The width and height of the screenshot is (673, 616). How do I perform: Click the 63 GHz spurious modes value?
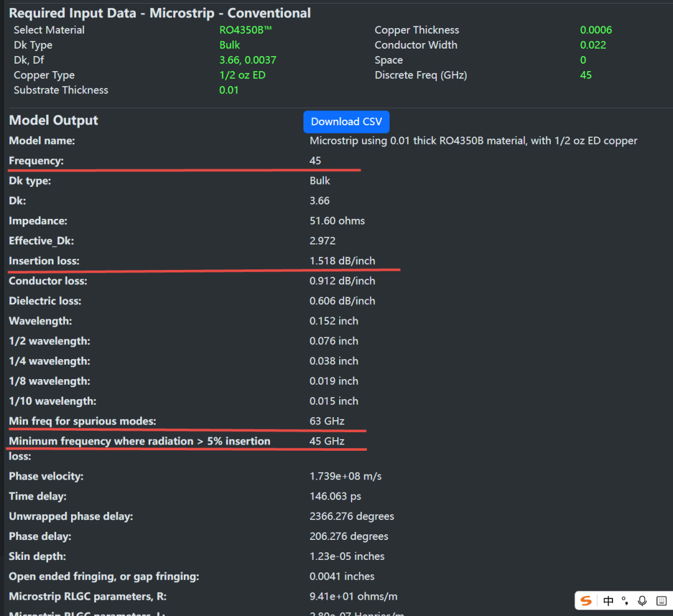tap(327, 421)
